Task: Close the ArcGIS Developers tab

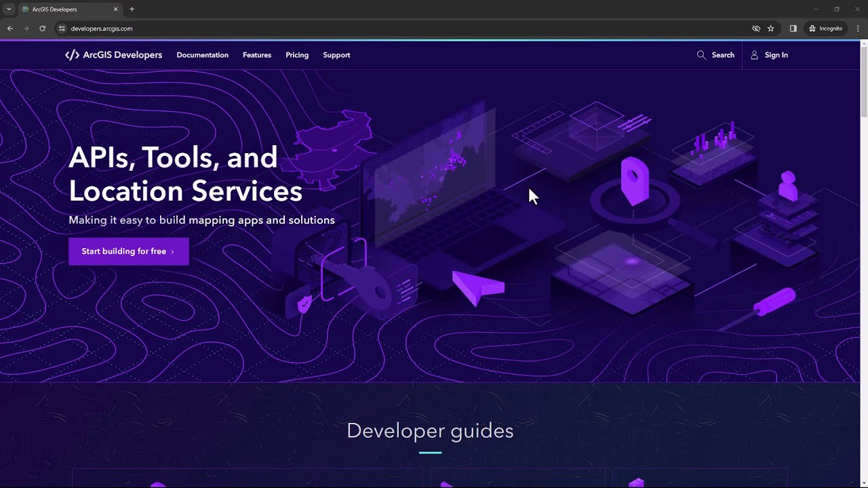Action: point(115,9)
